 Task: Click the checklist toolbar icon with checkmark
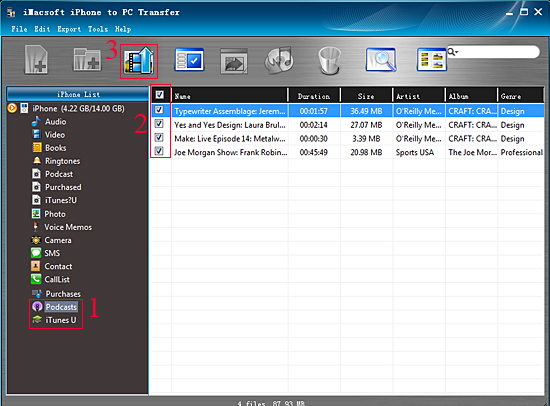click(x=189, y=60)
